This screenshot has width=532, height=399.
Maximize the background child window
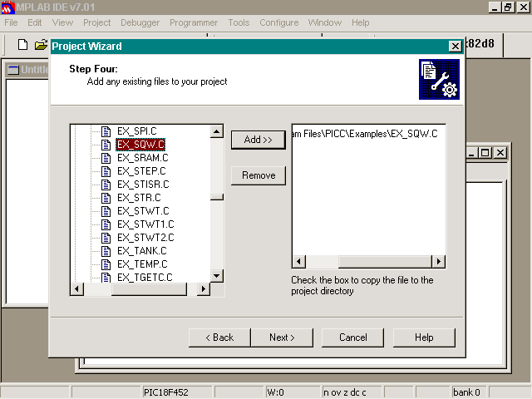click(485, 153)
